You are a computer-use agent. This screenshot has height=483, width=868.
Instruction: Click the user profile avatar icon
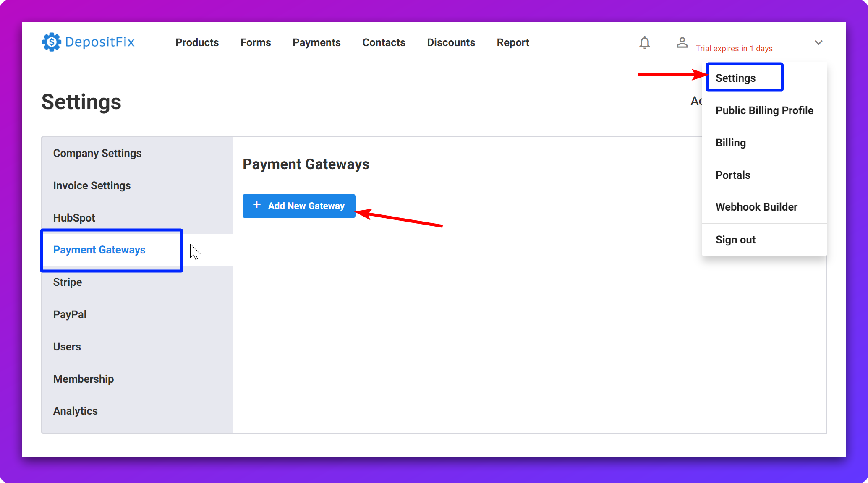pyautogui.click(x=682, y=42)
